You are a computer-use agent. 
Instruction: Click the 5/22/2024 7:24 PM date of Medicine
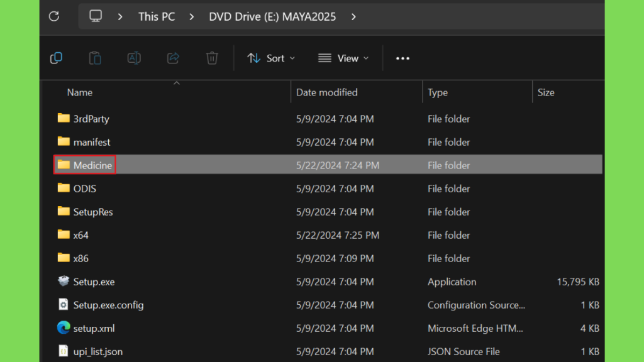tap(338, 165)
